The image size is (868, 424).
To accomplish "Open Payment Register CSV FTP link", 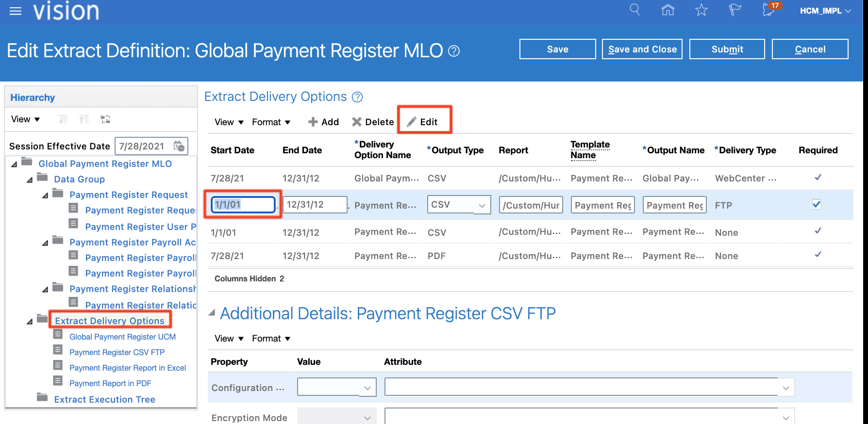I will click(117, 352).
